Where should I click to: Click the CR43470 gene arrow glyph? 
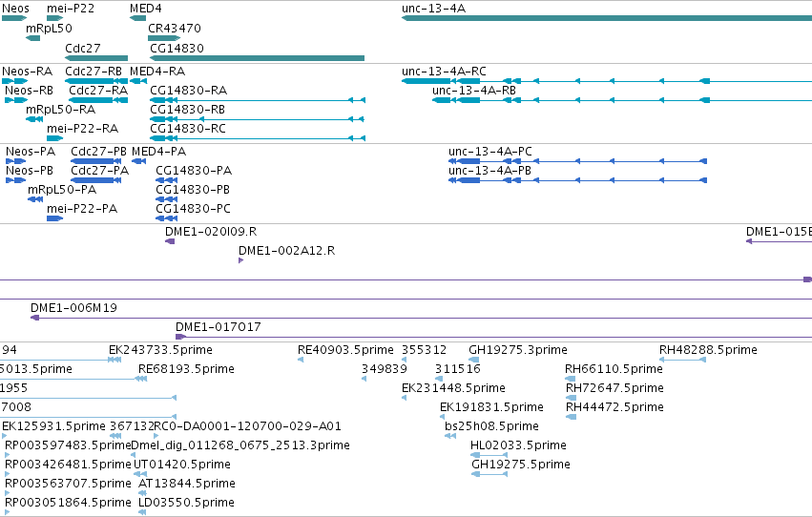pos(164,38)
